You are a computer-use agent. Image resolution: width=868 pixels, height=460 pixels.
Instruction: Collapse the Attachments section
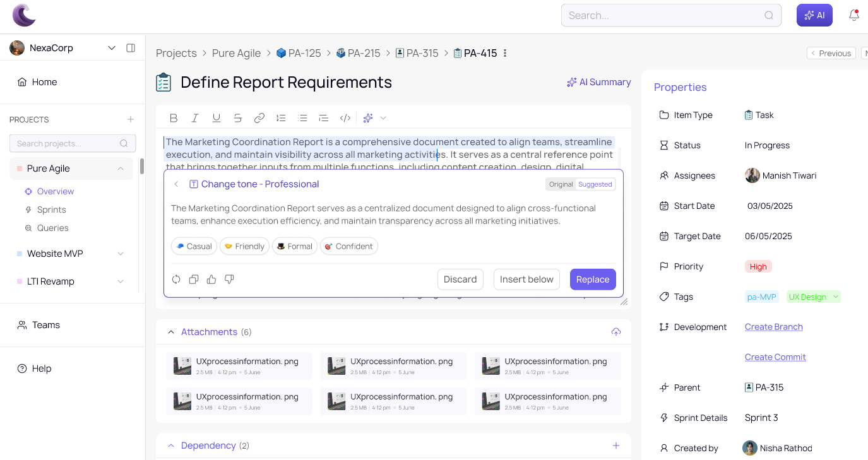click(171, 332)
